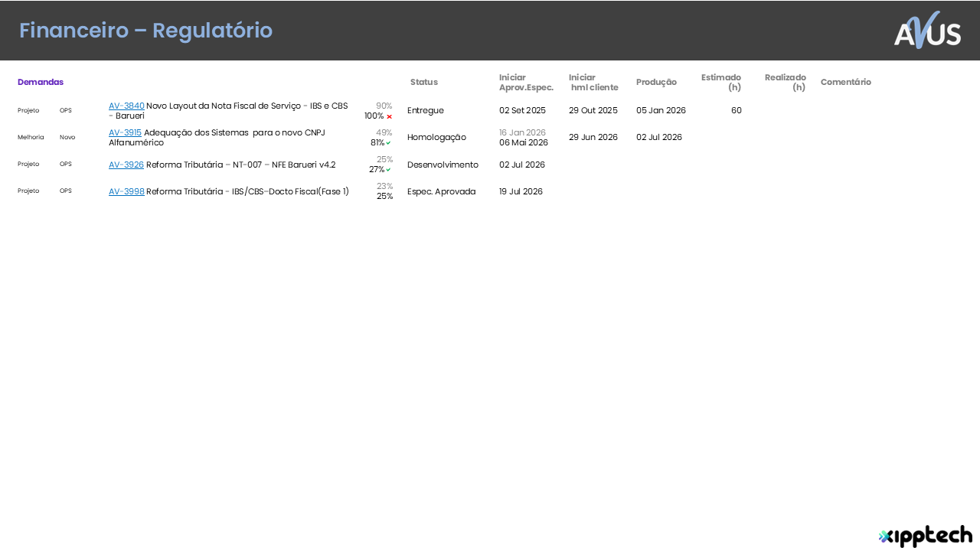Select the Espec. Aprovada status cell
Image resolution: width=980 pixels, height=551 pixels.
tap(441, 191)
